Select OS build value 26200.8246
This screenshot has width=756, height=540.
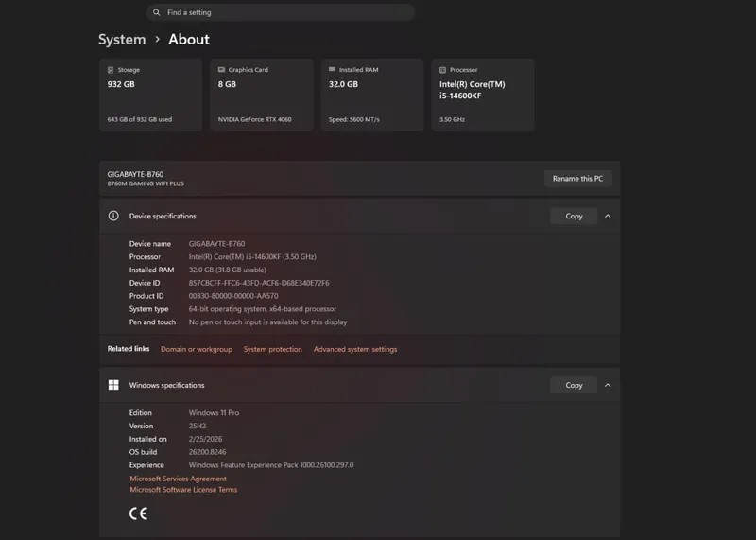click(x=207, y=452)
